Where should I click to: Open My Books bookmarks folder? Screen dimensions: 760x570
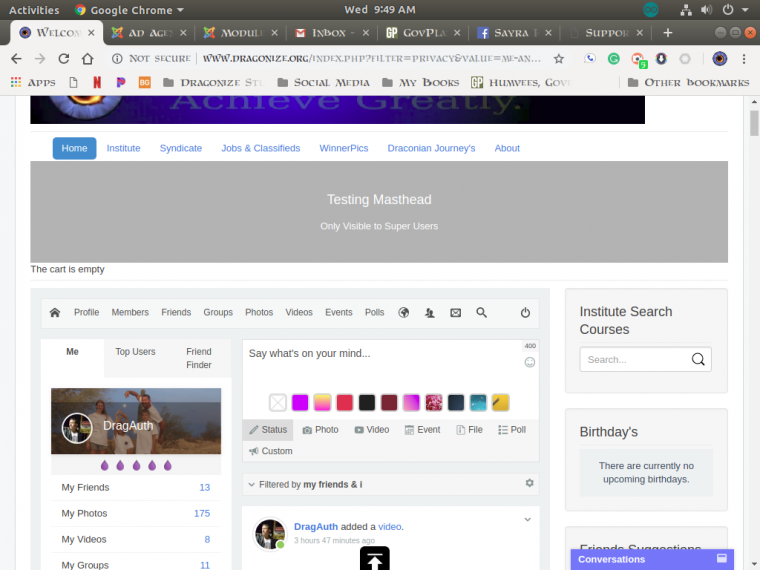point(421,82)
